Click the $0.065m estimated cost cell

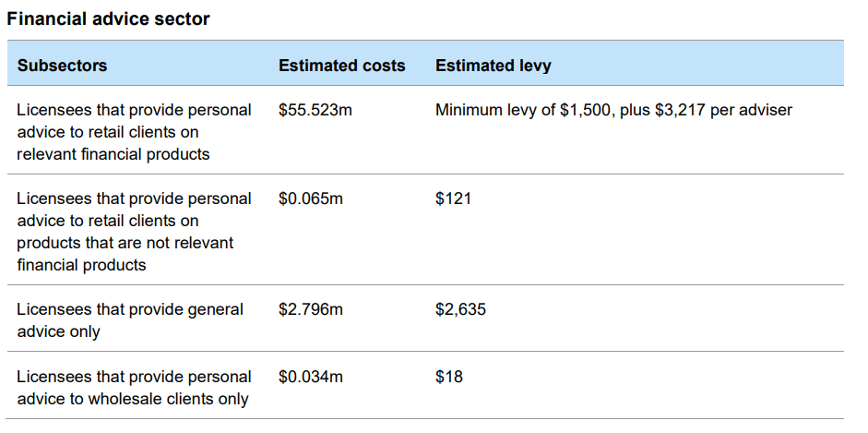[x=310, y=198]
